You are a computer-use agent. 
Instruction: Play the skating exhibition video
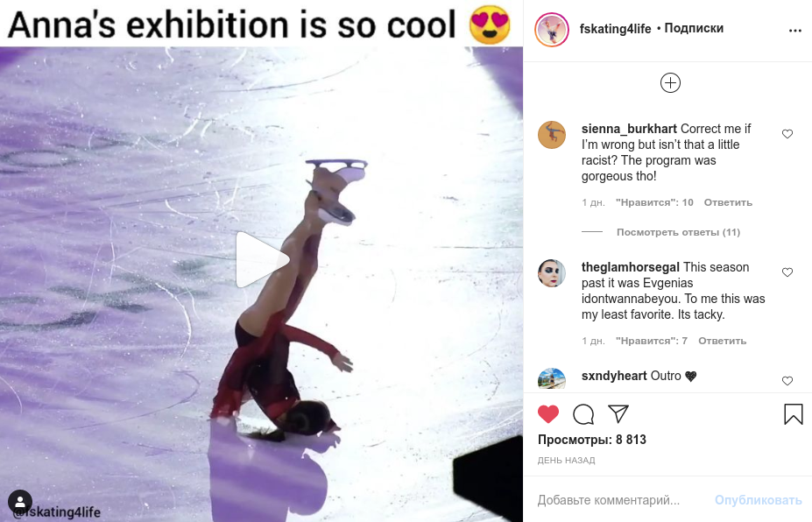pyautogui.click(x=262, y=259)
